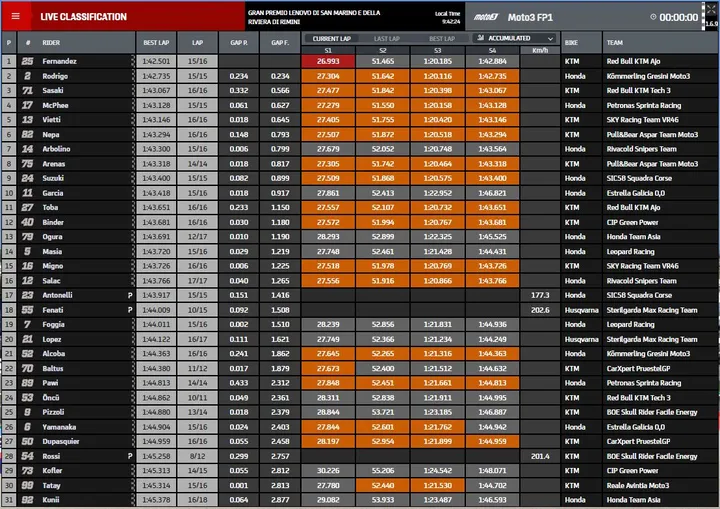Click the dotted handle on Arenas's row

tap(133, 164)
